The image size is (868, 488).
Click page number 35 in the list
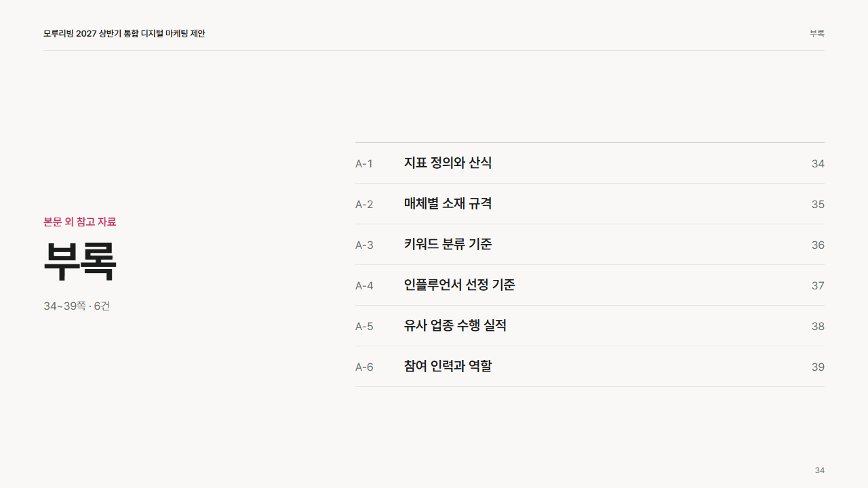[x=818, y=204]
